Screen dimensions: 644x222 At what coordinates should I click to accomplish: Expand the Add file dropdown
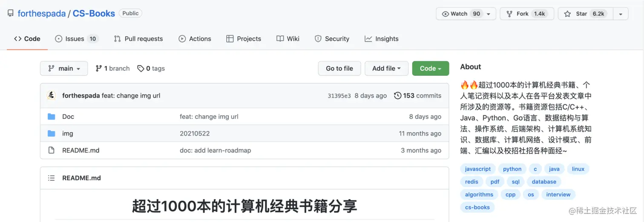click(386, 68)
